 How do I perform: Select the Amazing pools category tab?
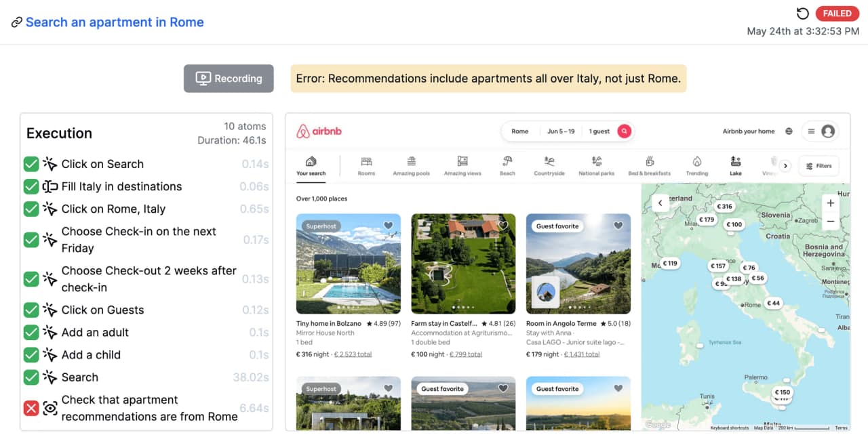(x=412, y=166)
